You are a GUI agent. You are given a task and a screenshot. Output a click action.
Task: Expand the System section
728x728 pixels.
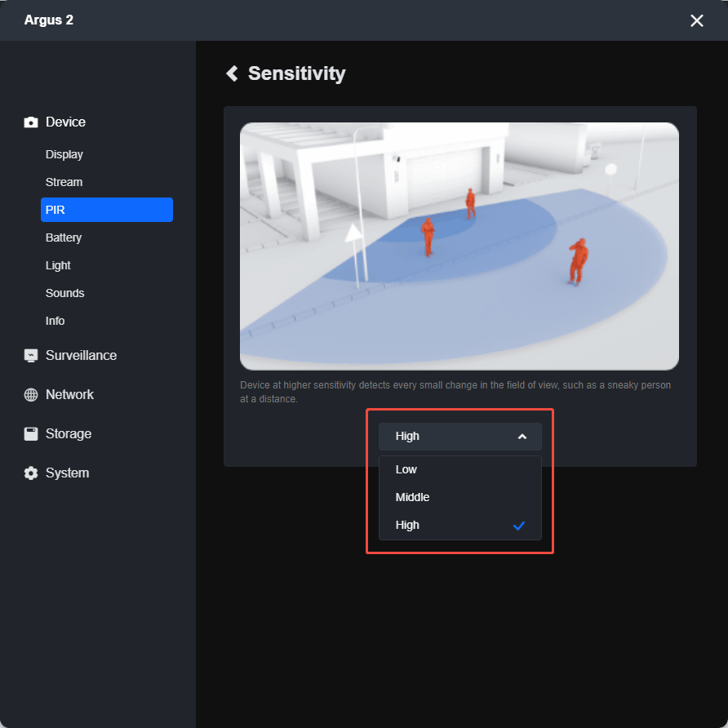[67, 473]
